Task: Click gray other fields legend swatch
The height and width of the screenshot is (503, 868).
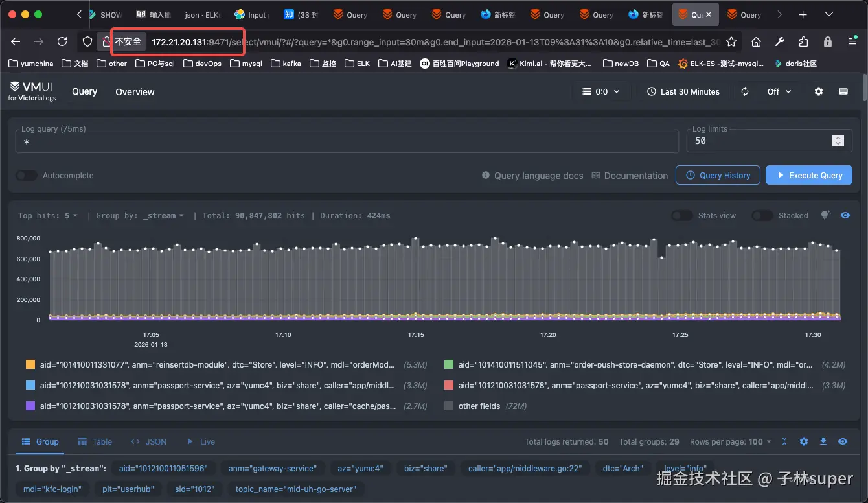Action: [x=449, y=406]
